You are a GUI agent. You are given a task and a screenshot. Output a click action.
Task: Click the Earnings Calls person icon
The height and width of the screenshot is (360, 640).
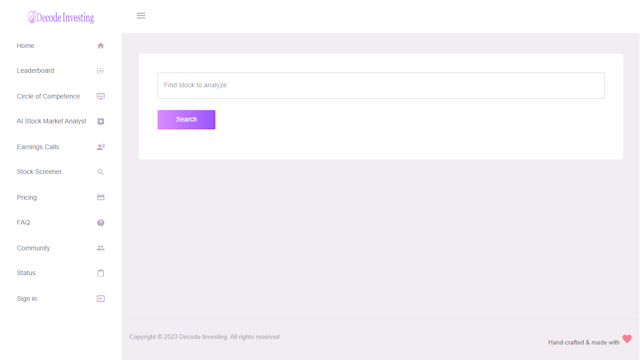100,147
